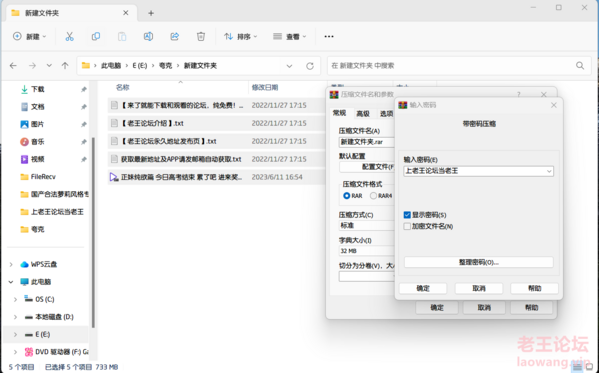
Task: Open the 夸克 folder in sidebar
Action: (x=37, y=229)
